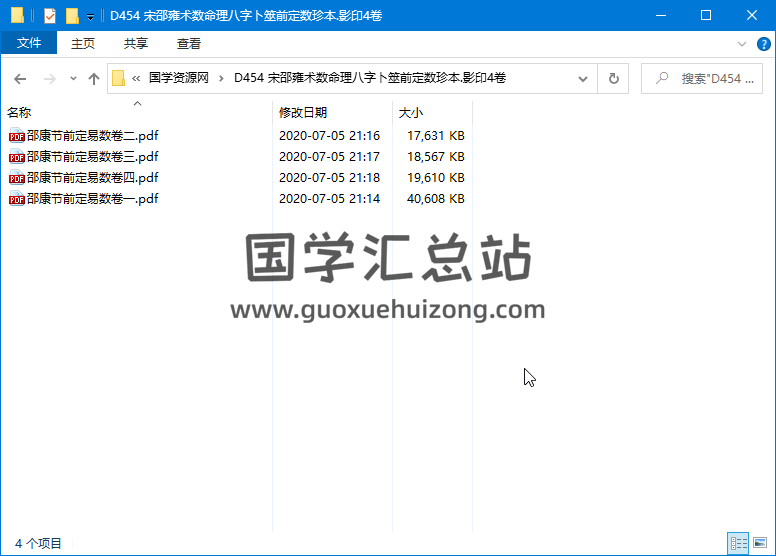This screenshot has height=556, width=776.
Task: Open the Customize Quick Access Toolbar dropdown
Action: pos(90,17)
